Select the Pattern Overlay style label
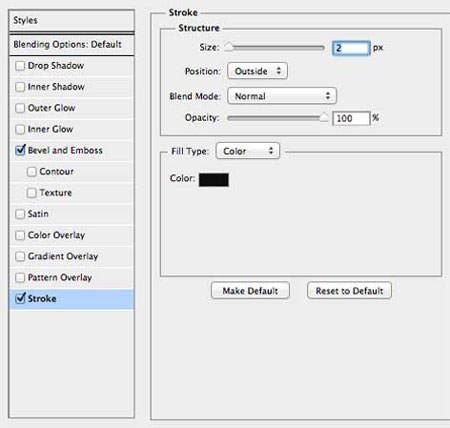The width and height of the screenshot is (450, 428). coord(60,277)
